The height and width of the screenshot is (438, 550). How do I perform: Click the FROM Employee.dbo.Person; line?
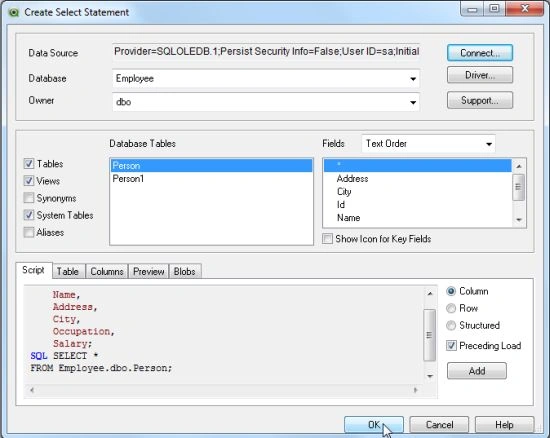101,368
